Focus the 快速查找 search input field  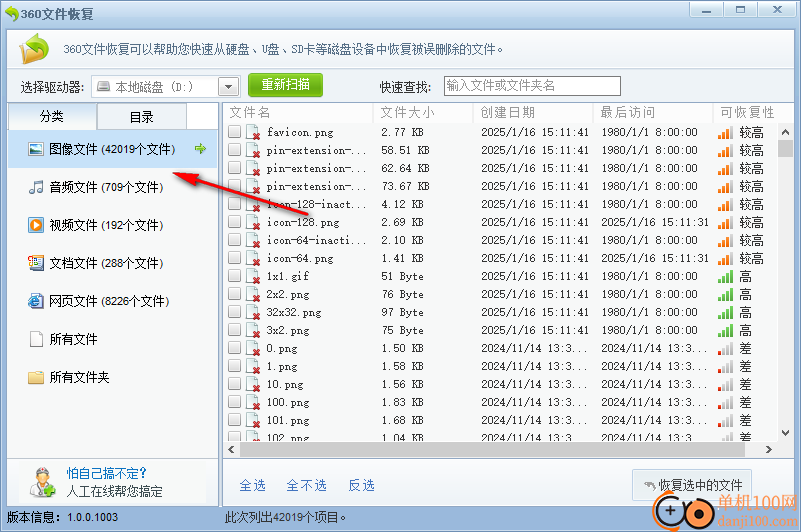coord(532,86)
